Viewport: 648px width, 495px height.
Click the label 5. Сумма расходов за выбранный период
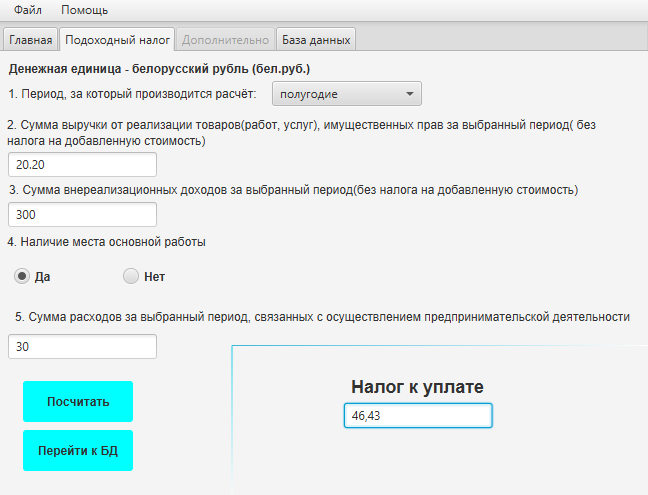(322, 317)
